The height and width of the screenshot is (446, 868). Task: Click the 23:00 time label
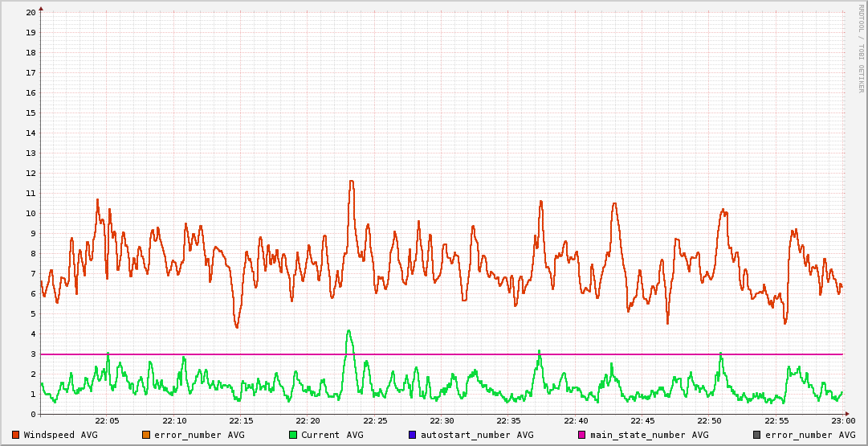pyautogui.click(x=842, y=421)
